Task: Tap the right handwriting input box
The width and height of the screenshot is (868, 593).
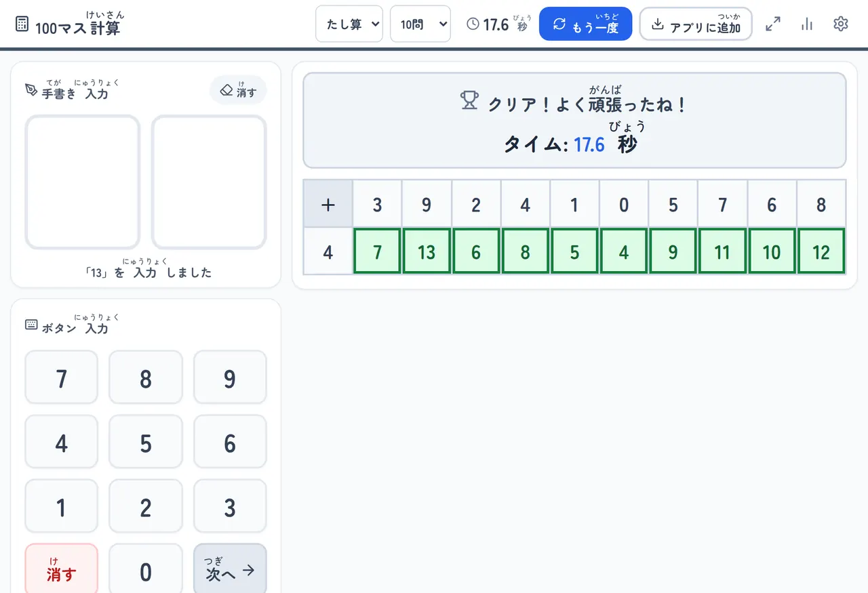Action: (x=209, y=182)
